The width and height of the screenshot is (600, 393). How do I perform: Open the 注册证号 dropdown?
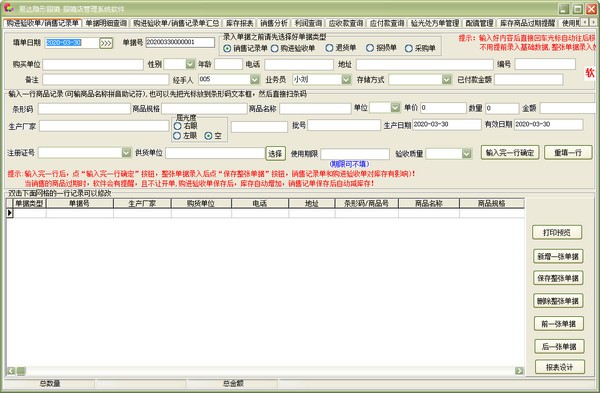coord(126,153)
